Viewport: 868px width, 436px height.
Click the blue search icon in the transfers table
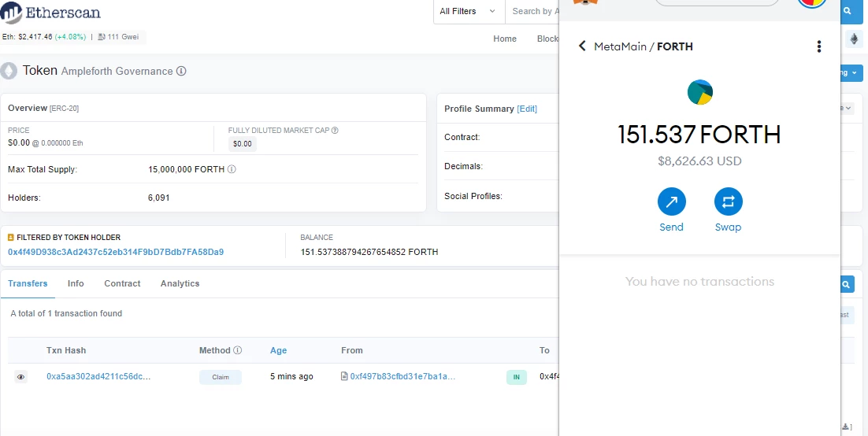pos(847,284)
